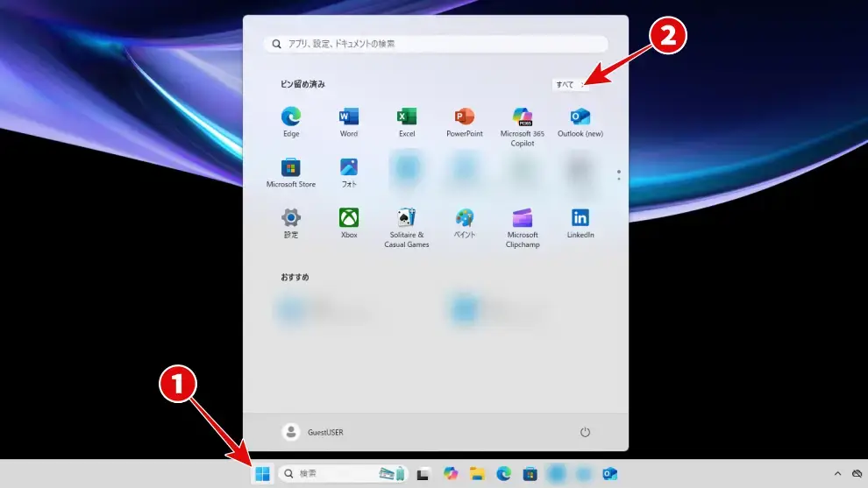
Task: Focus the Start menu search field
Action: (x=436, y=44)
